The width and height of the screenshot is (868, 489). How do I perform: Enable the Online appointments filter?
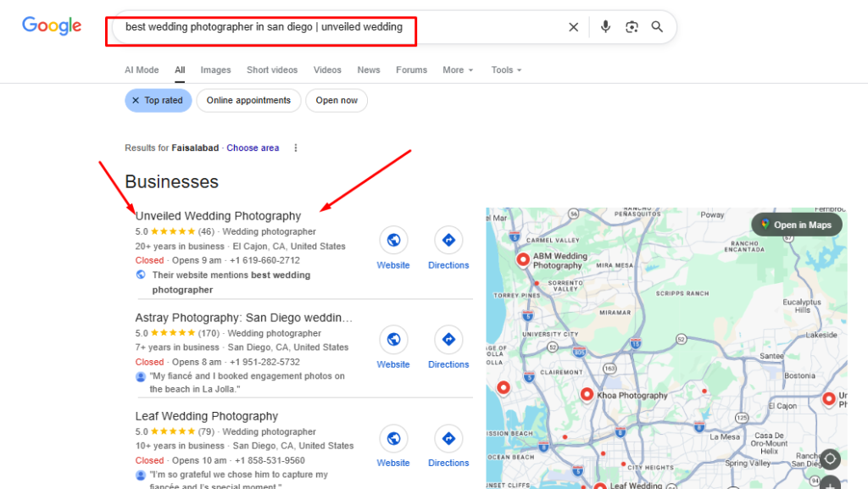click(248, 100)
